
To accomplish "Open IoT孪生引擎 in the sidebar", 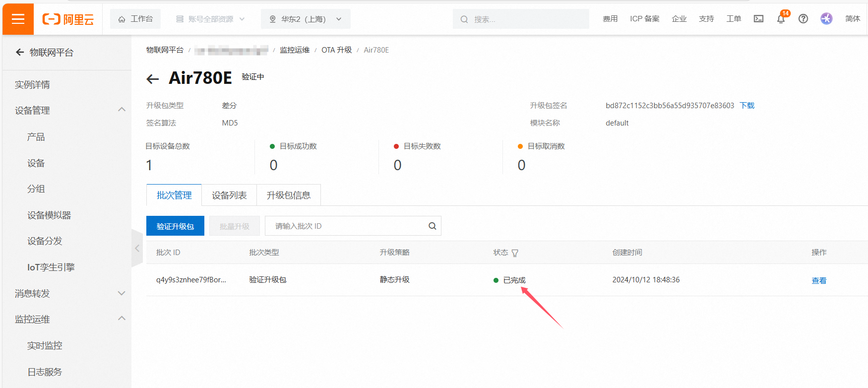I will point(51,267).
